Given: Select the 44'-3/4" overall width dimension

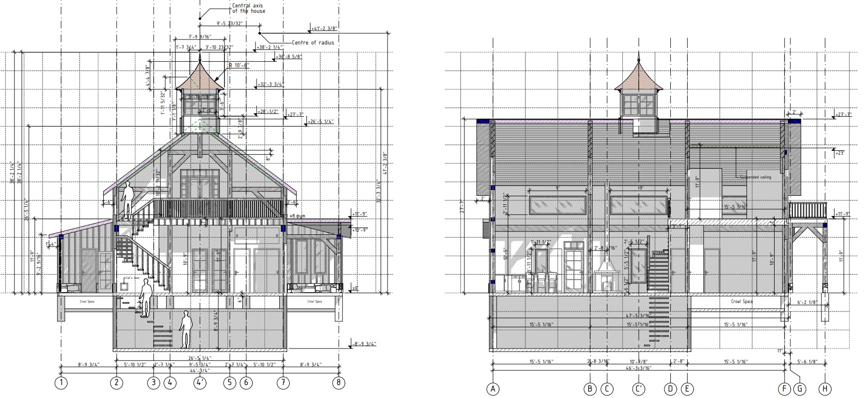Looking at the screenshot, I should click(200, 370).
